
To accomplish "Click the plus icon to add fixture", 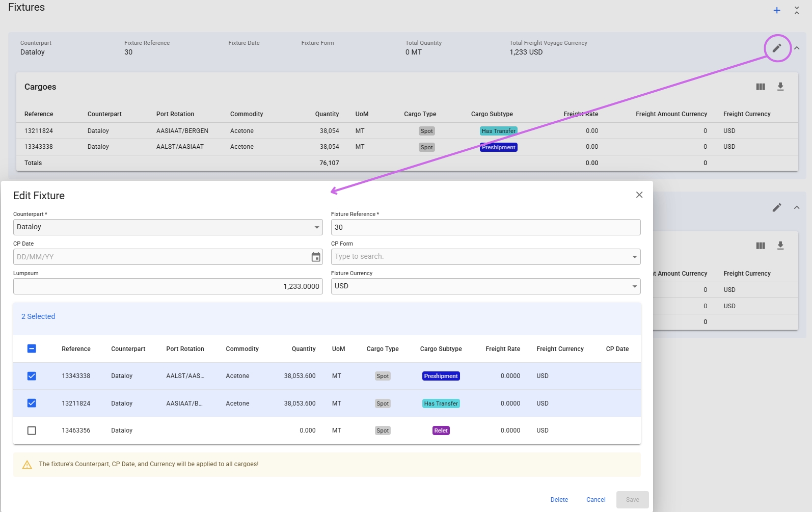I will [777, 10].
